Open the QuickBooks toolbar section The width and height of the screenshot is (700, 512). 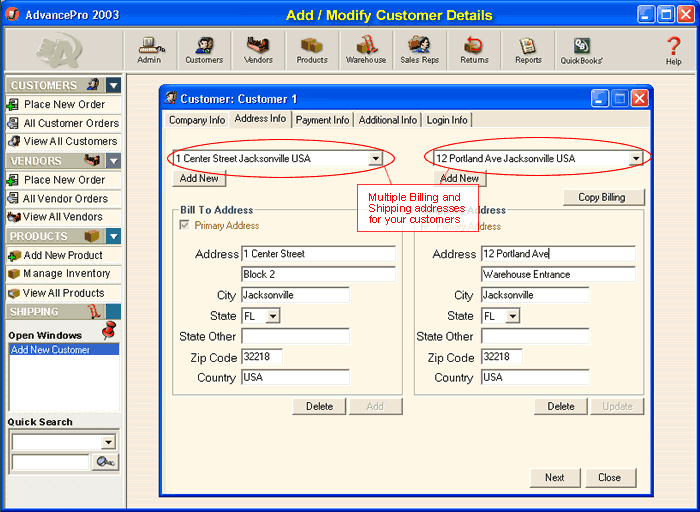582,50
